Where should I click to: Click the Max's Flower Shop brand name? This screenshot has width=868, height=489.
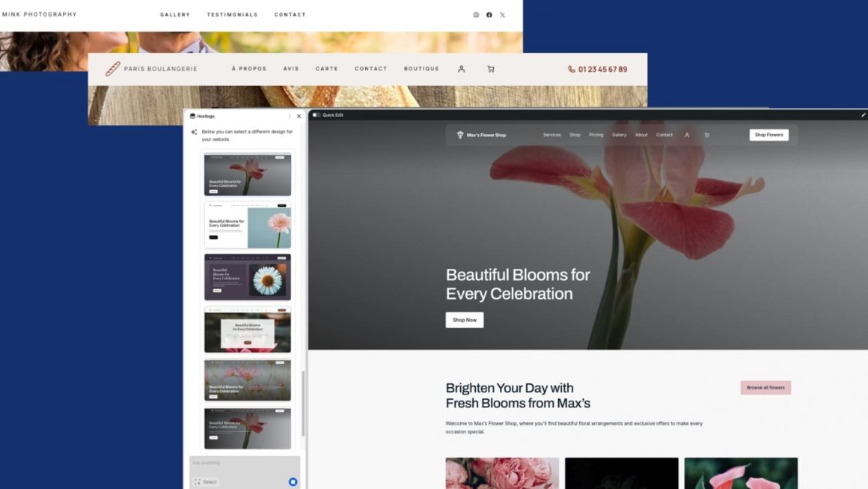pyautogui.click(x=486, y=135)
